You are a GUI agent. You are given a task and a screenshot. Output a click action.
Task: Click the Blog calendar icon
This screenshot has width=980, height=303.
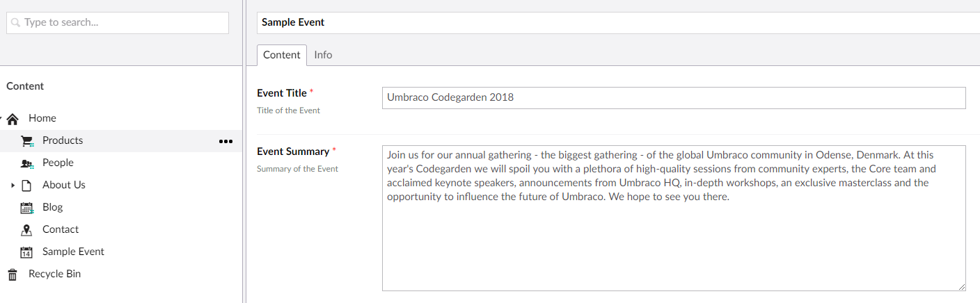[x=27, y=208]
